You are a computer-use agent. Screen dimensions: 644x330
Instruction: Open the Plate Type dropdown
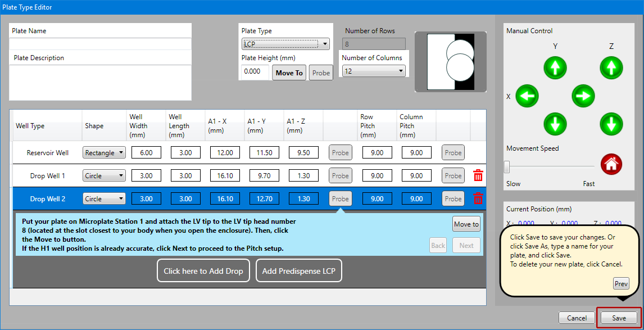(x=285, y=44)
